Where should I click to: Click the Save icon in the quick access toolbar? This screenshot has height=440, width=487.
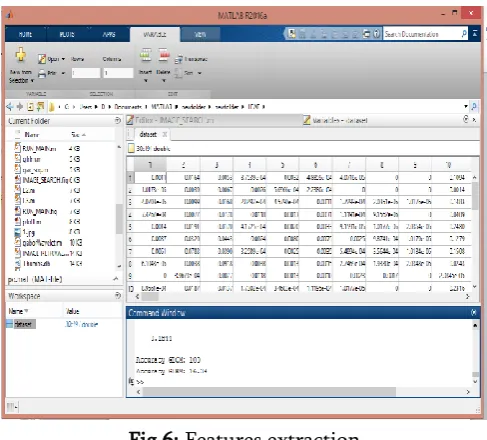click(x=302, y=34)
